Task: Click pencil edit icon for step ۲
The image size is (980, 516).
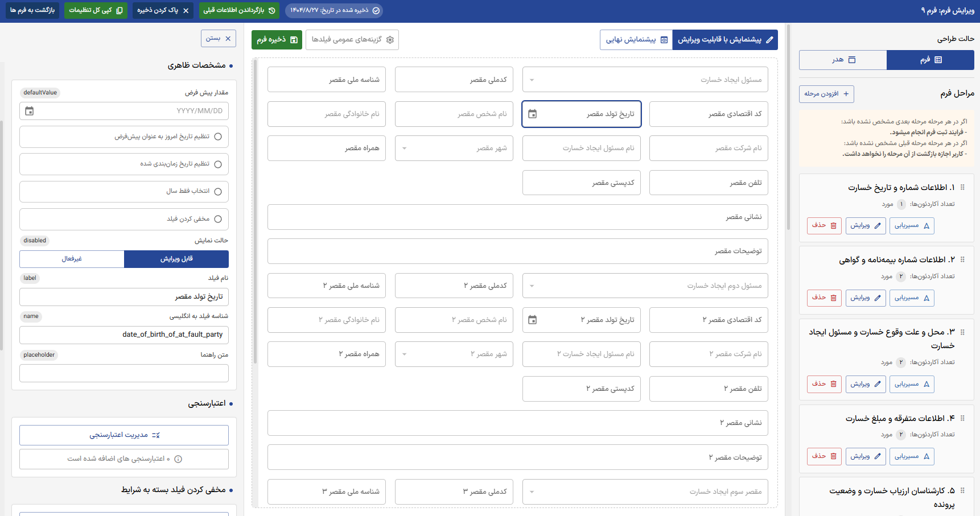Action: (878, 298)
